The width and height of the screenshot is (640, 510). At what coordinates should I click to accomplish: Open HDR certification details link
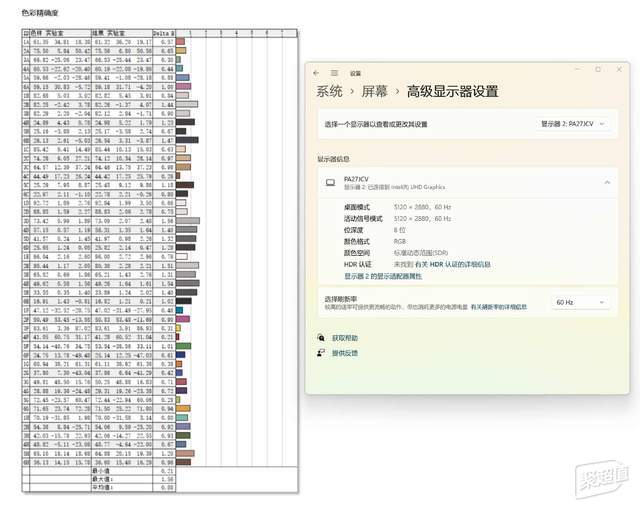[x=453, y=264]
